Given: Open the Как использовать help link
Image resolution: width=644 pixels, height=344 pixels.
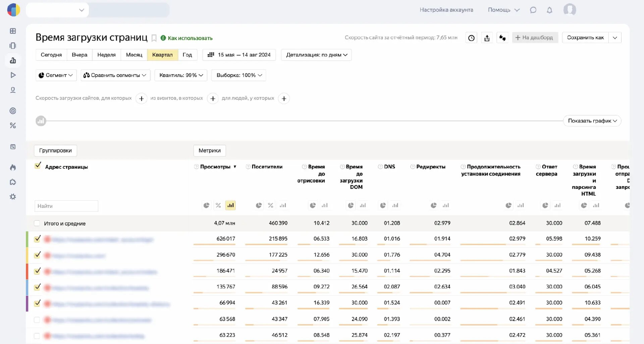Looking at the screenshot, I should 190,38.
